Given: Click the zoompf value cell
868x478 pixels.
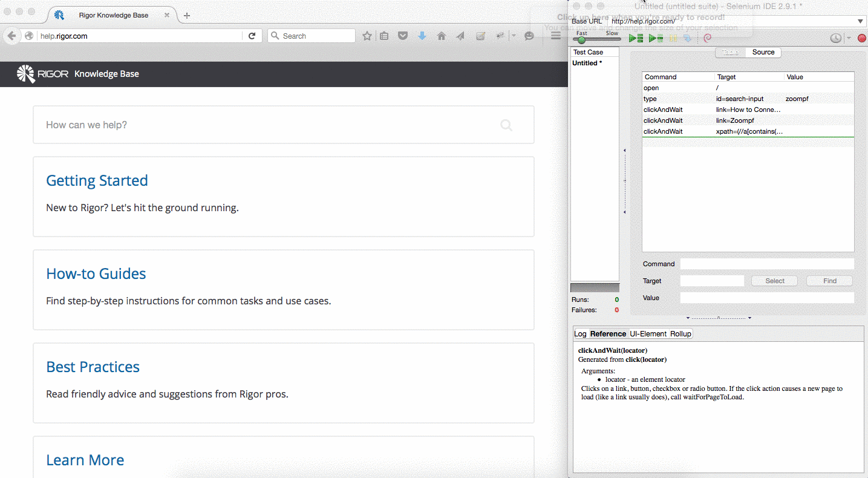Looking at the screenshot, I should 797,99.
